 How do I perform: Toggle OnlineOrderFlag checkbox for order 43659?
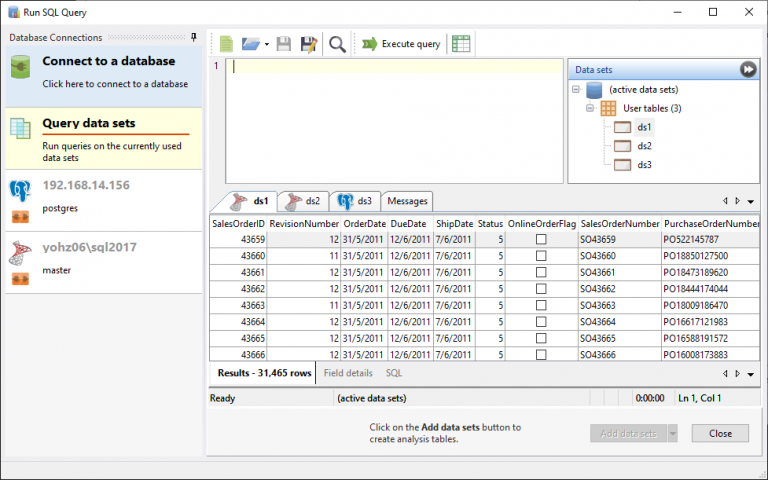point(541,240)
